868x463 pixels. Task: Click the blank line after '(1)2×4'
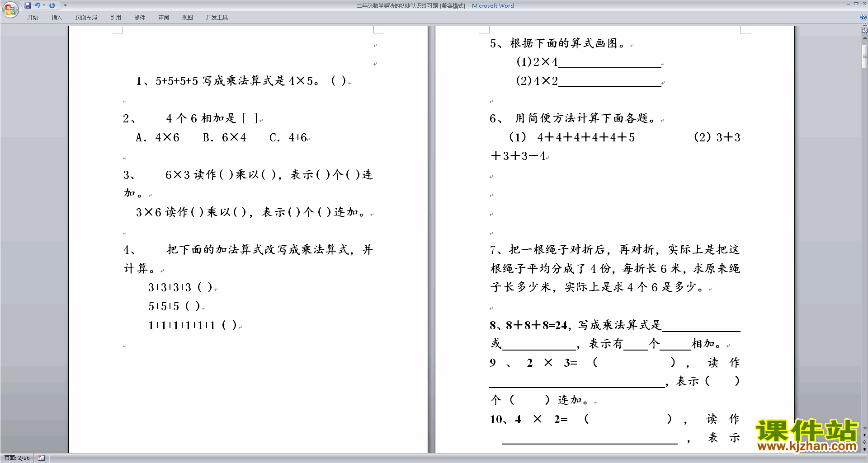coord(609,63)
